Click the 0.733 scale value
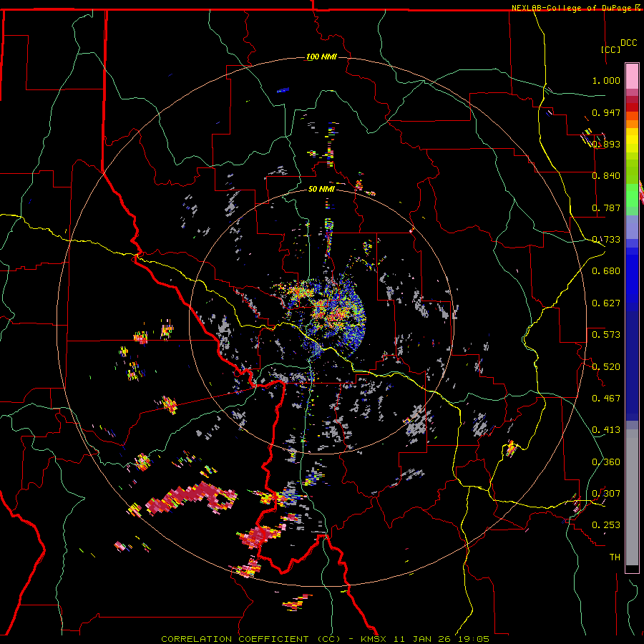This screenshot has width=644, height=644. coord(606,240)
